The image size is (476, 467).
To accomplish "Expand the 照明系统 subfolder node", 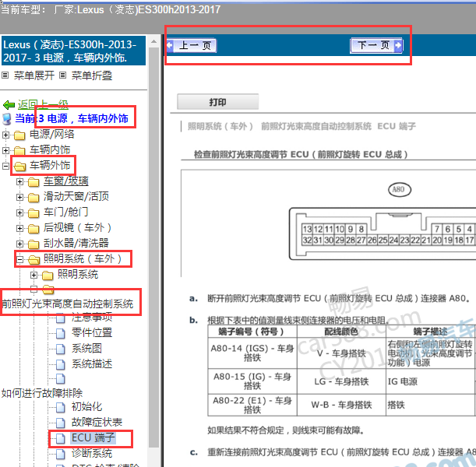I will click(x=33, y=275).
